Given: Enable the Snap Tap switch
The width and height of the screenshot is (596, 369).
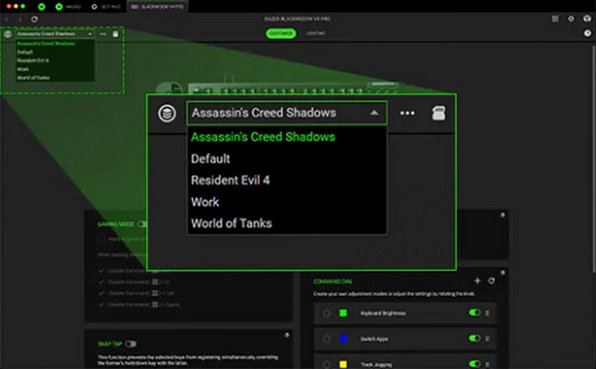Looking at the screenshot, I should click(131, 344).
